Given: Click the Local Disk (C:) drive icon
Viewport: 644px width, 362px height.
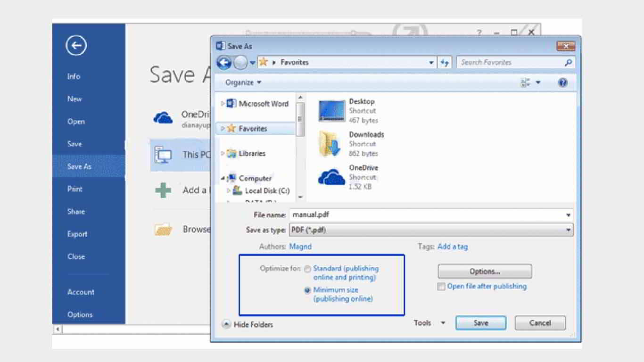Looking at the screenshot, I should (238, 190).
